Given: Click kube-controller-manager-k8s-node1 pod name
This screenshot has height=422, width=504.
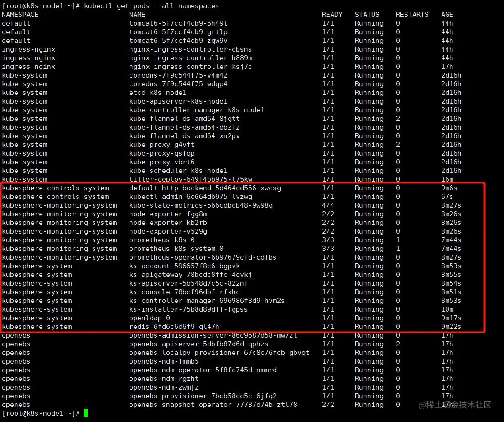Looking at the screenshot, I should pos(197,110).
